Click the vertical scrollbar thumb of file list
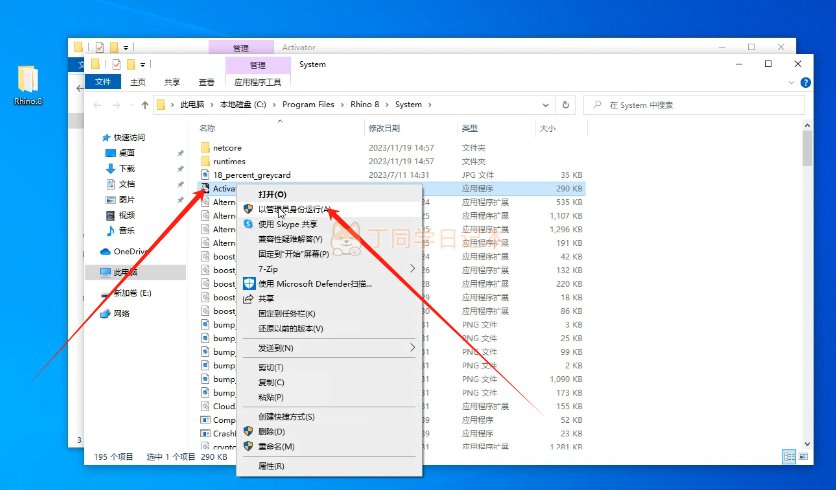This screenshot has width=836, height=490. pos(807,148)
